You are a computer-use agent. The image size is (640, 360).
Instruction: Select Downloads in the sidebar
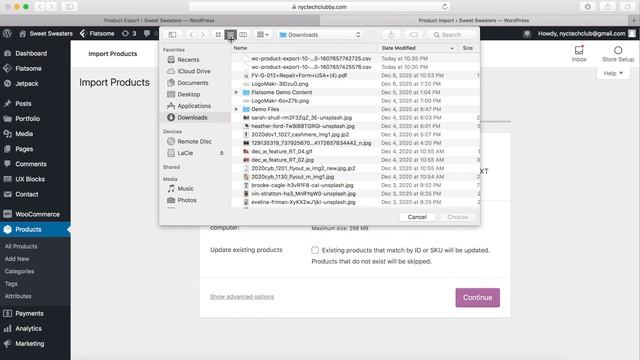192,117
